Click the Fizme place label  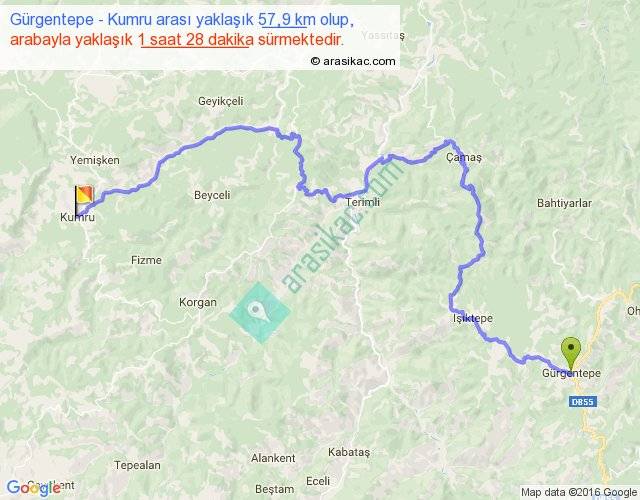pyautogui.click(x=146, y=260)
